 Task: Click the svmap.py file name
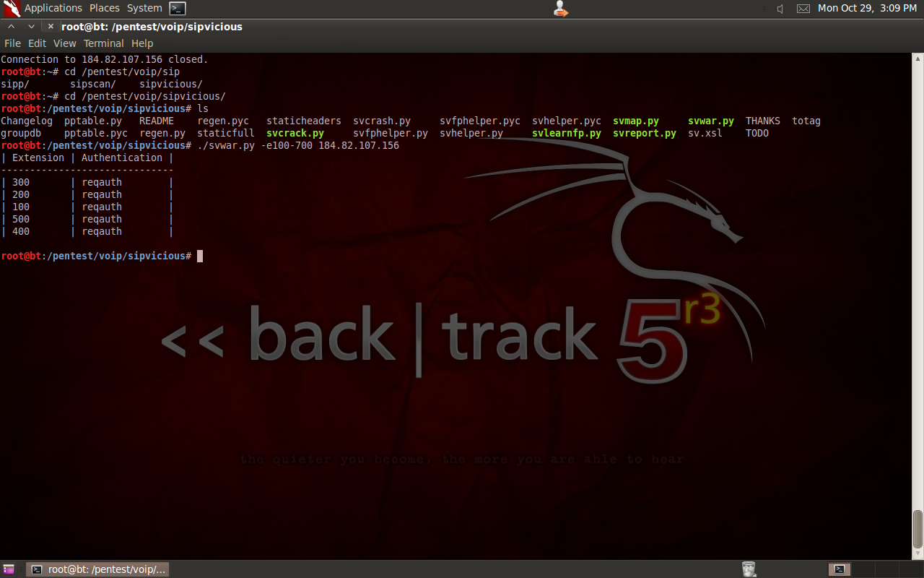[x=636, y=121]
